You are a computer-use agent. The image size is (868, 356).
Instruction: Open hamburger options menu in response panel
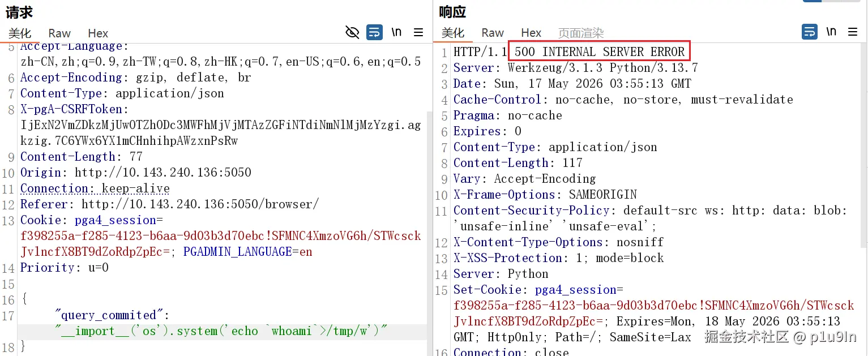(853, 32)
